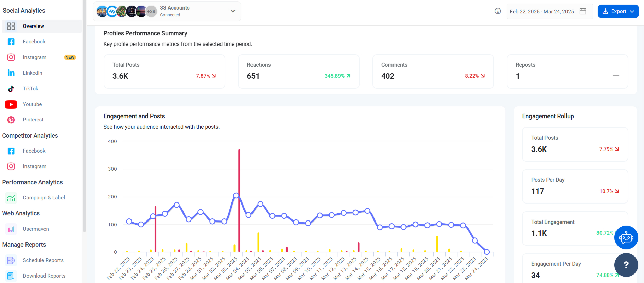Expand the 33 Accounts Connected dropdown
Viewport: 644px width, 283px height.
click(167, 11)
